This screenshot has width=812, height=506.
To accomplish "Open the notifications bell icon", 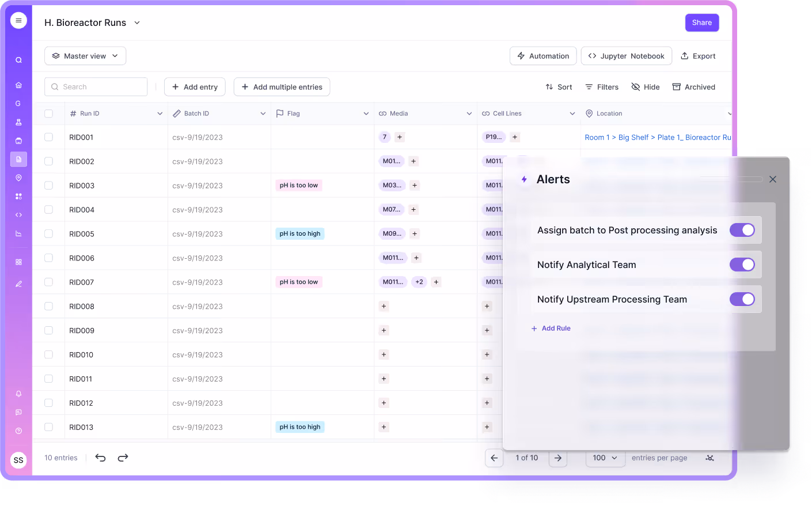I will tap(18, 394).
